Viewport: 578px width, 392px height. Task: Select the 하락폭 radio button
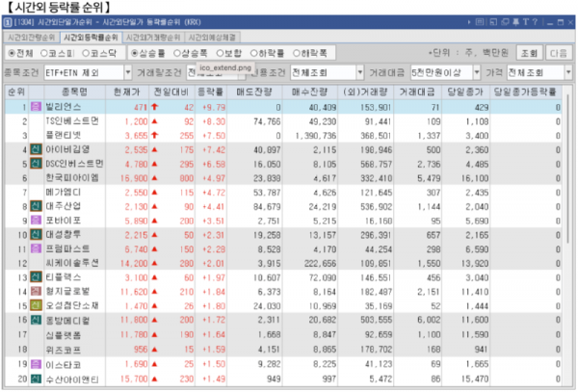click(297, 53)
